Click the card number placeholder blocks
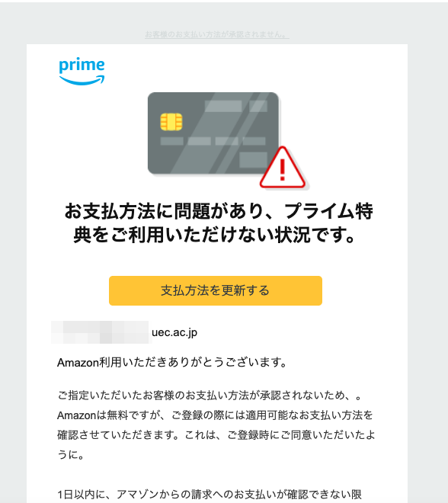 [213, 141]
